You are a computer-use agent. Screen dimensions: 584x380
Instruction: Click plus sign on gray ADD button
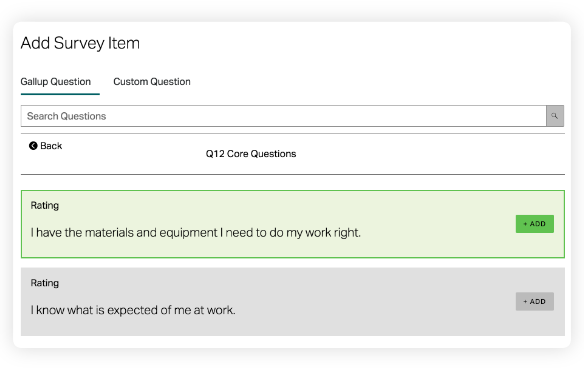[525, 301]
